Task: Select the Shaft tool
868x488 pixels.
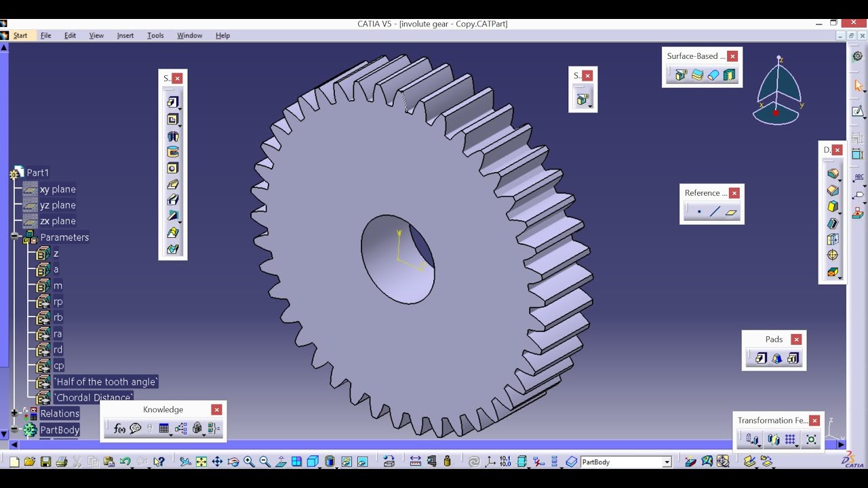Action: [172, 136]
